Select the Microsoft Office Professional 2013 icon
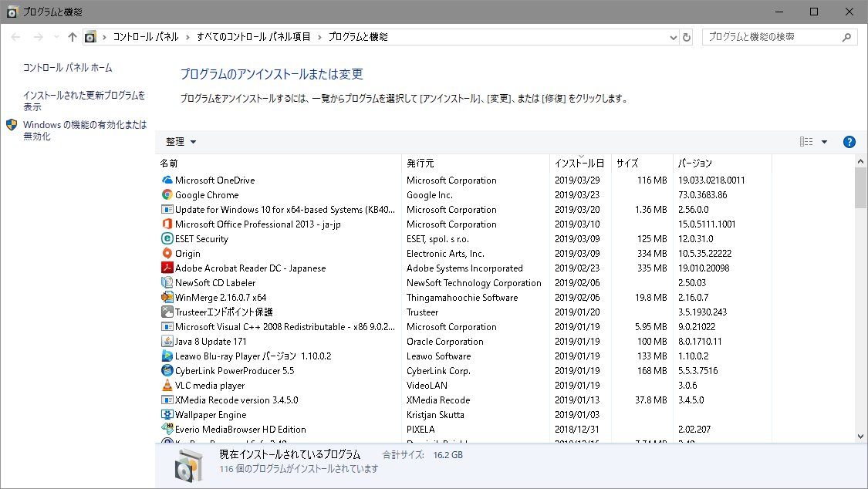This screenshot has height=489, width=868. point(167,224)
